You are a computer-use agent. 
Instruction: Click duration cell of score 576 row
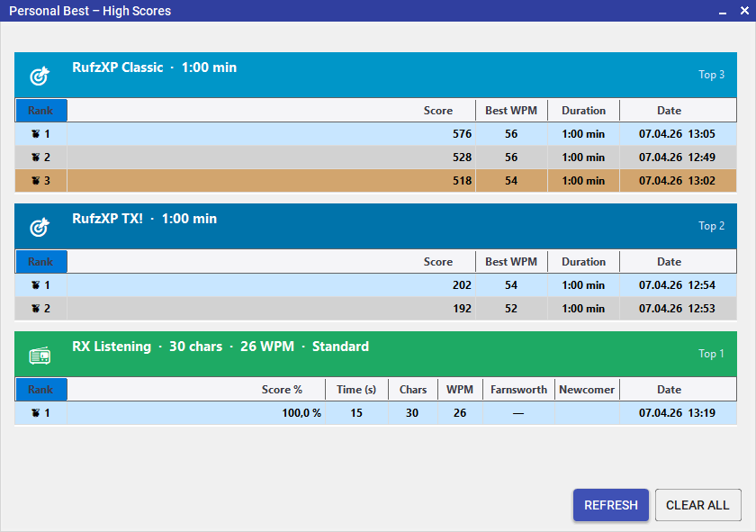(583, 134)
